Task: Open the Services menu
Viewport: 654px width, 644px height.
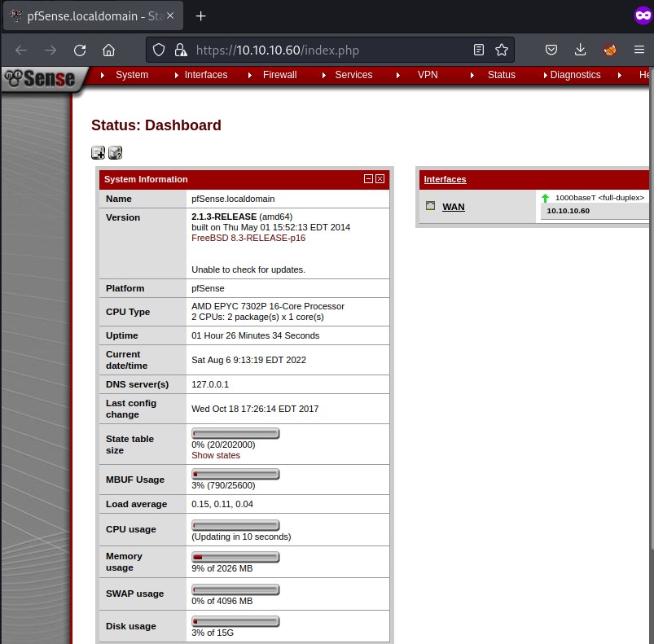Action: [353, 75]
